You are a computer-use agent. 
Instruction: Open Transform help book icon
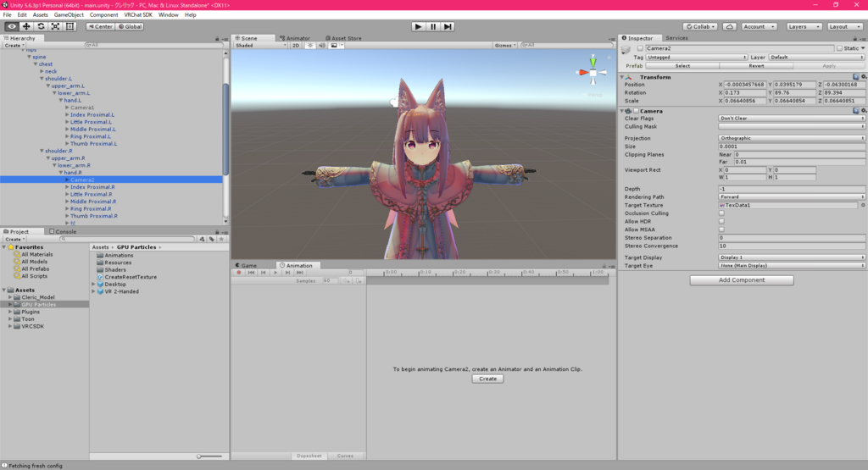coord(856,77)
